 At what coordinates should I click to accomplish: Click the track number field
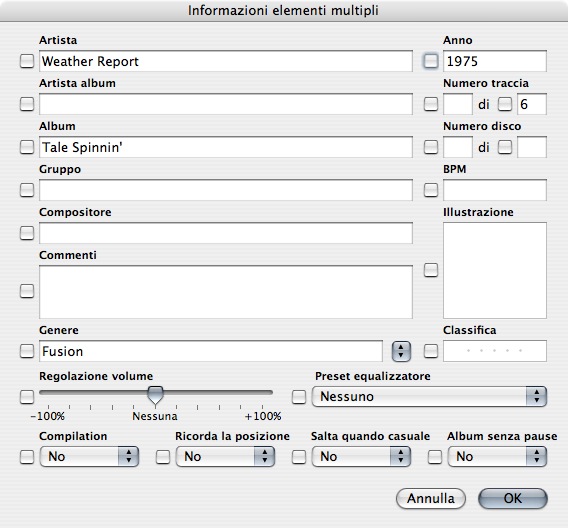[458, 104]
